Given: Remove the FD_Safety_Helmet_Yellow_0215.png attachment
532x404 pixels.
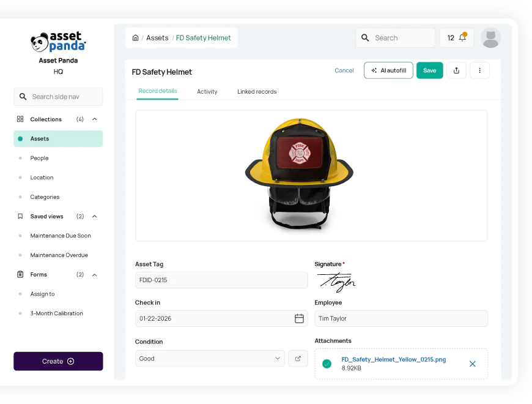Looking at the screenshot, I should (472, 364).
